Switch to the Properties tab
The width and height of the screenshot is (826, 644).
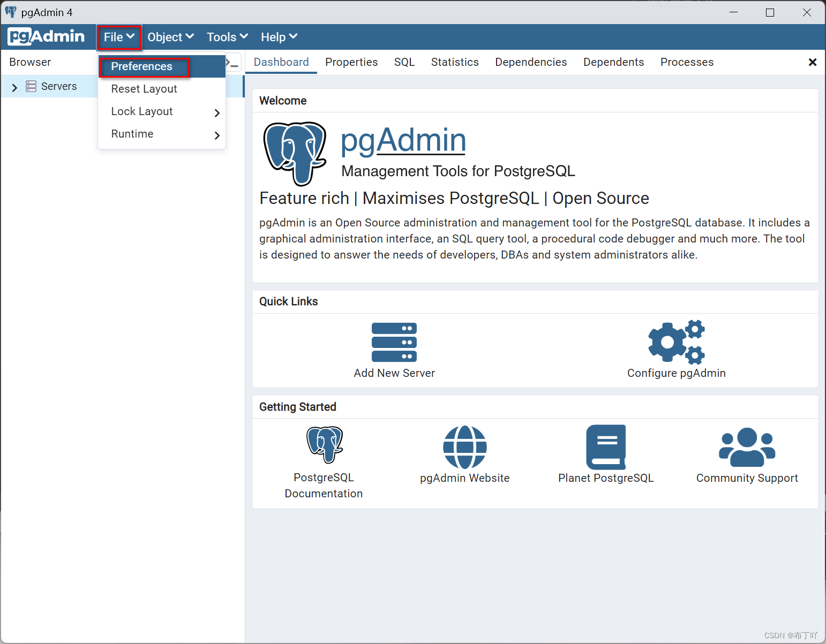pyautogui.click(x=351, y=62)
